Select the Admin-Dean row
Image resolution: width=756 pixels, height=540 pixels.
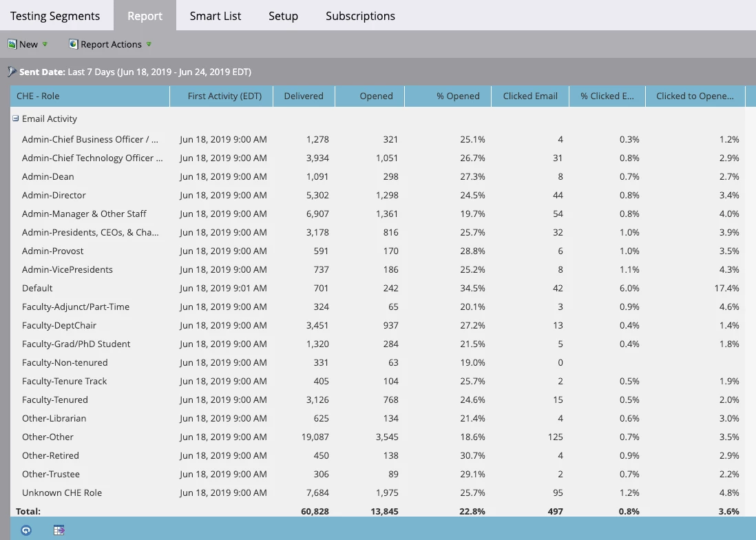pos(378,176)
